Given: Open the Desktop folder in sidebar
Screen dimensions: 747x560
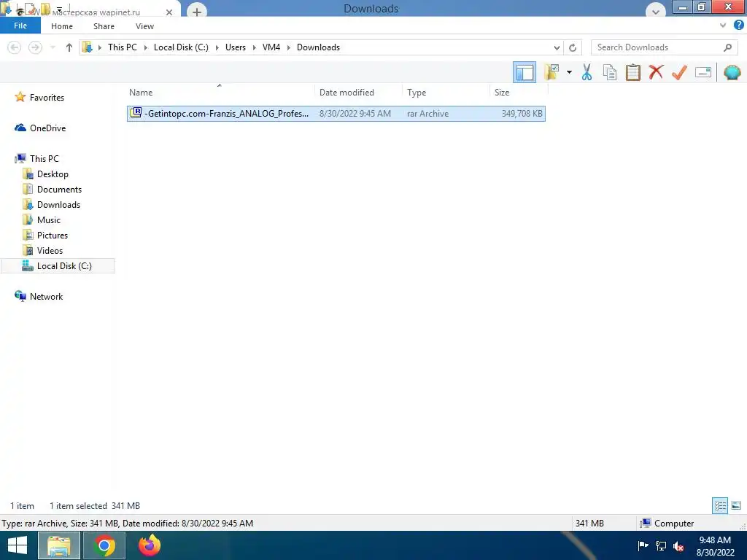Looking at the screenshot, I should [x=53, y=174].
